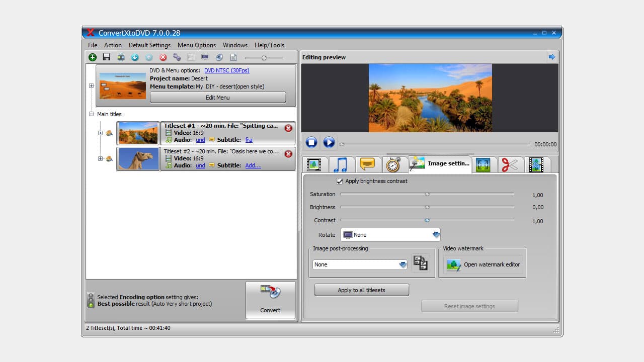The height and width of the screenshot is (362, 644).
Task: Open the chapters stopwatch tab icon
Action: tap(394, 164)
